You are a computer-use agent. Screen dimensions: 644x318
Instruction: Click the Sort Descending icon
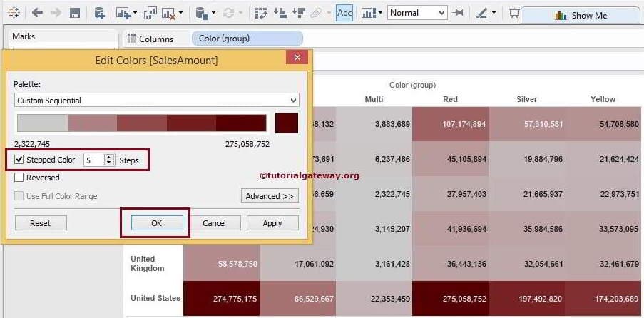point(299,13)
